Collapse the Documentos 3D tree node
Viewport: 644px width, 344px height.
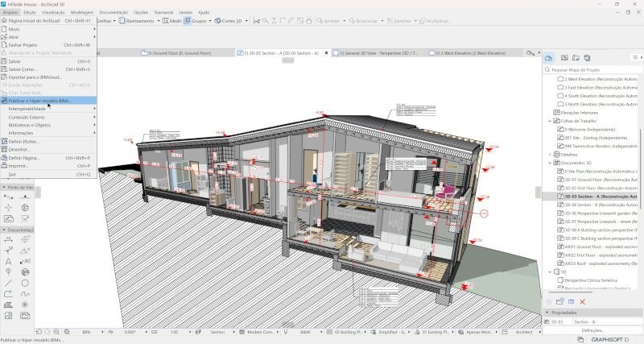coord(550,163)
